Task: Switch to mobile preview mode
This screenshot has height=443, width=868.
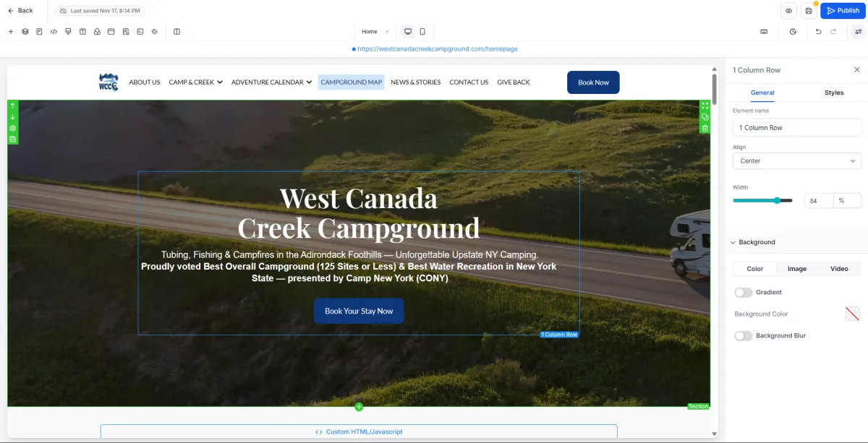Action: [x=422, y=32]
